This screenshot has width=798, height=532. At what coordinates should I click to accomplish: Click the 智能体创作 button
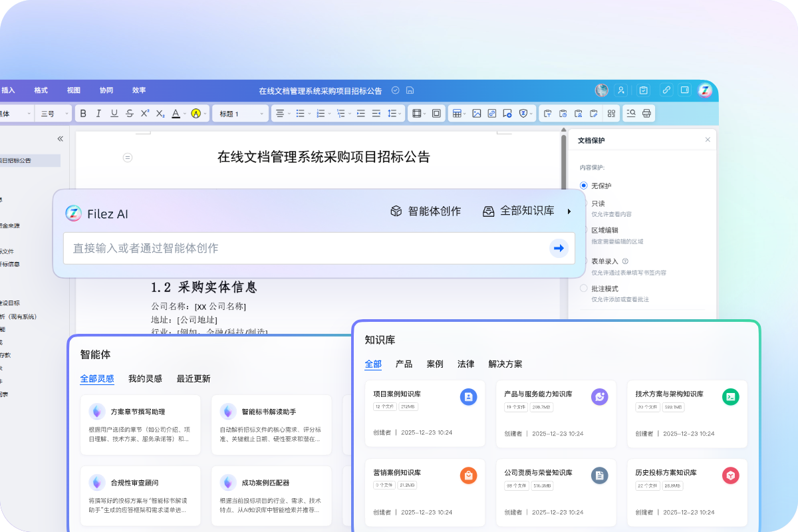tap(426, 211)
